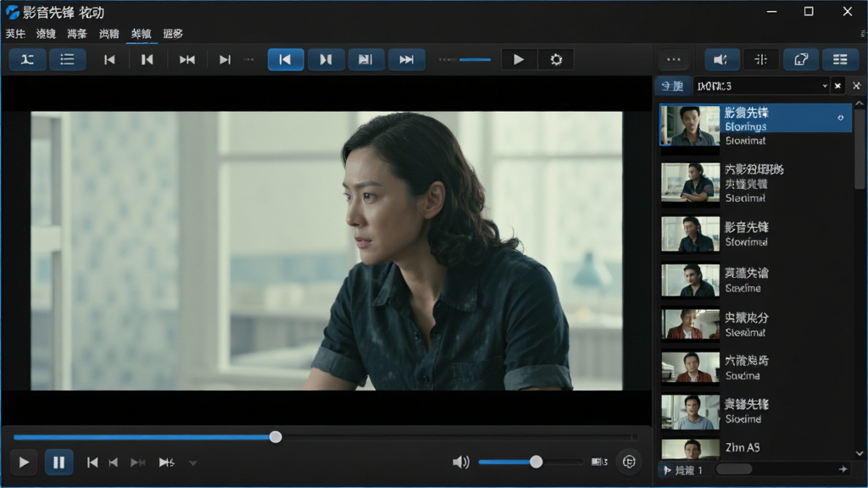
Task: Select the playlist item subtitled Steadmat
Action: pyautogui.click(x=755, y=324)
